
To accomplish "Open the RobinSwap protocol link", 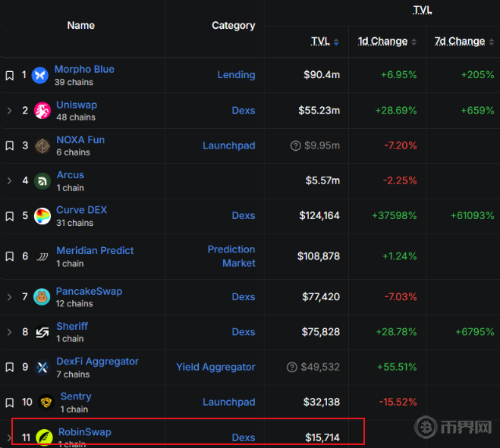I will [85, 432].
